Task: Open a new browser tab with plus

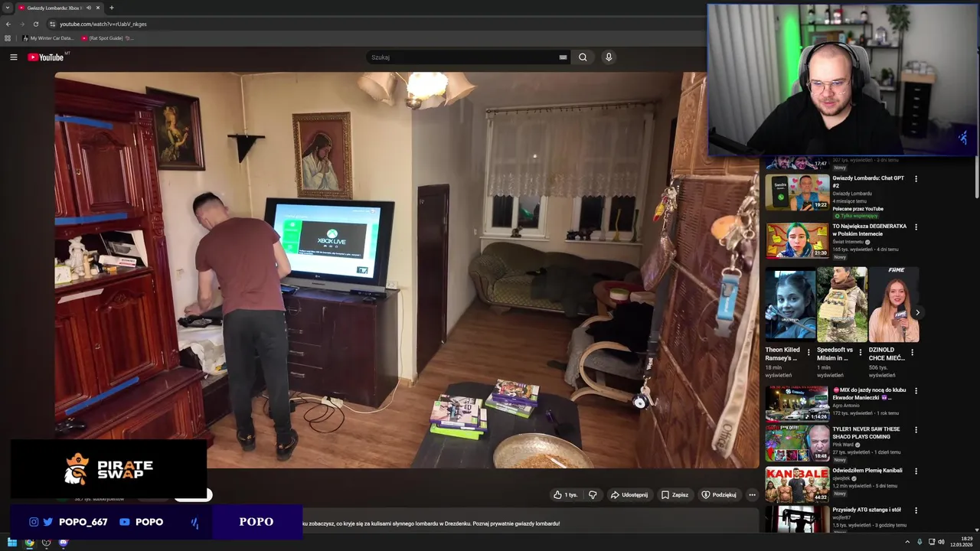Action: (x=112, y=8)
